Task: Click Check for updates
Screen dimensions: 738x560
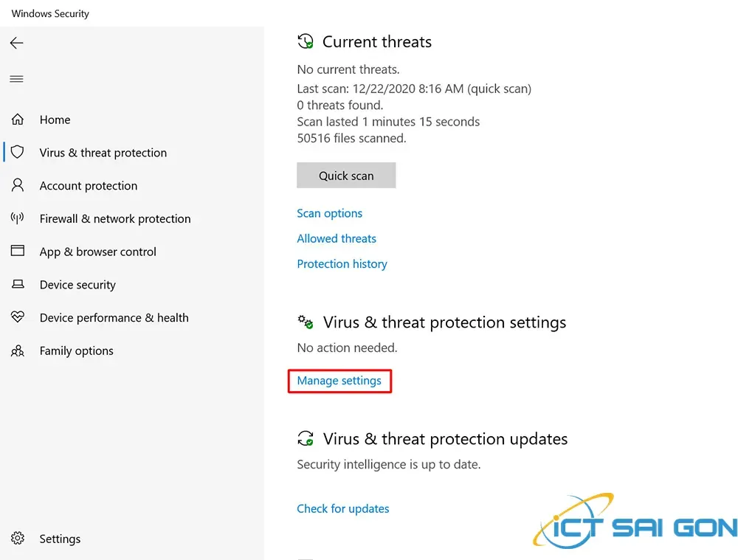Action: click(342, 508)
